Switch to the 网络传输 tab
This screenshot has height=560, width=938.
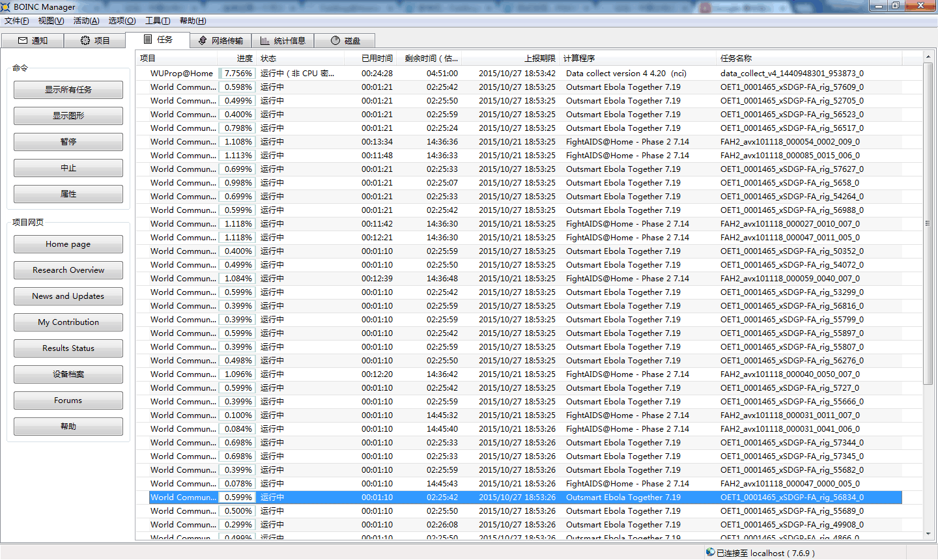click(x=221, y=40)
